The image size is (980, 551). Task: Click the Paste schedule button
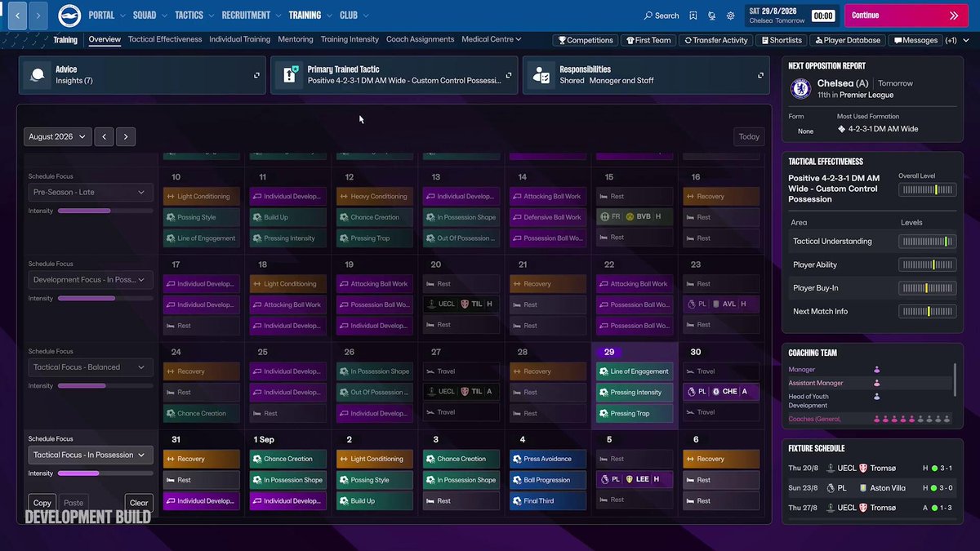point(73,503)
